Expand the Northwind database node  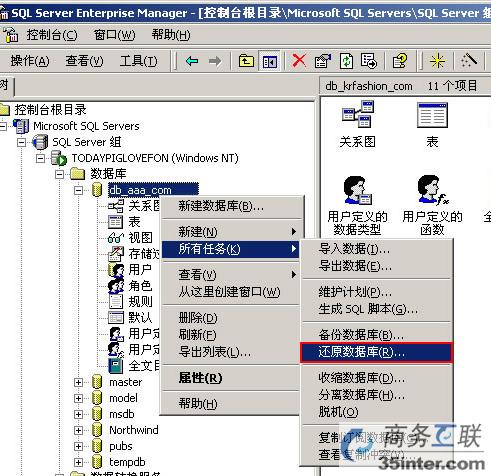tap(78, 430)
